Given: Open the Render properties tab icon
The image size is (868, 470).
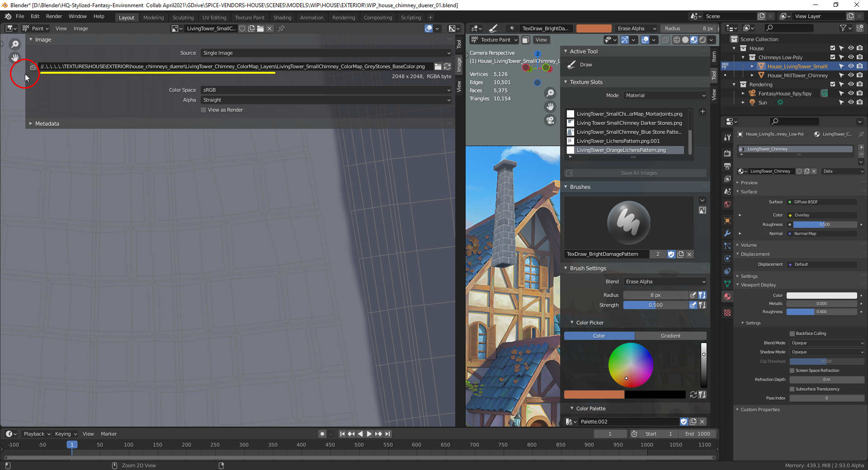Looking at the screenshot, I should (x=727, y=154).
